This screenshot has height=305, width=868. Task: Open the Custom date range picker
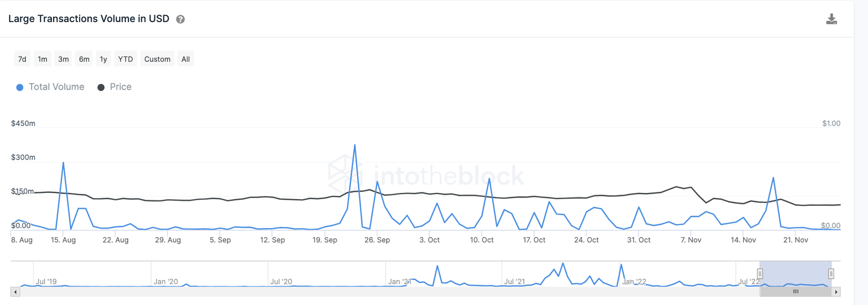coord(157,59)
